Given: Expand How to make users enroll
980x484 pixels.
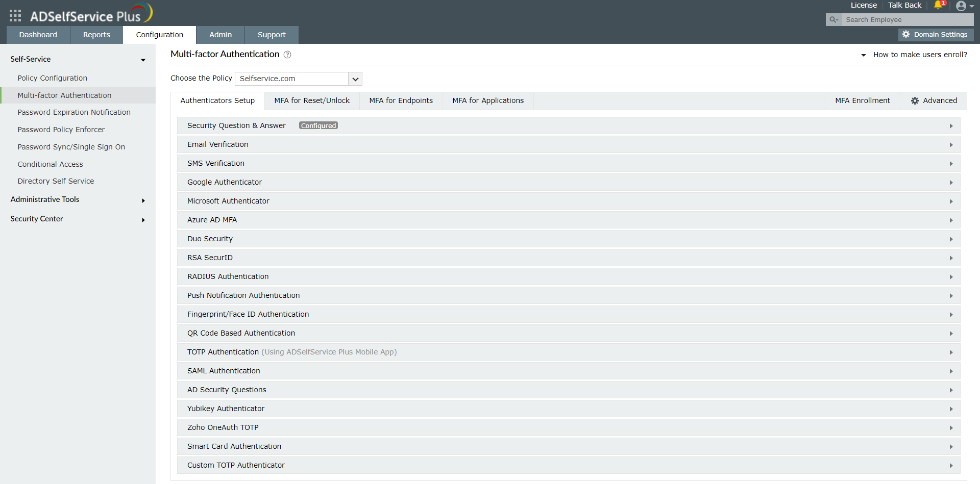Looking at the screenshot, I should point(864,55).
